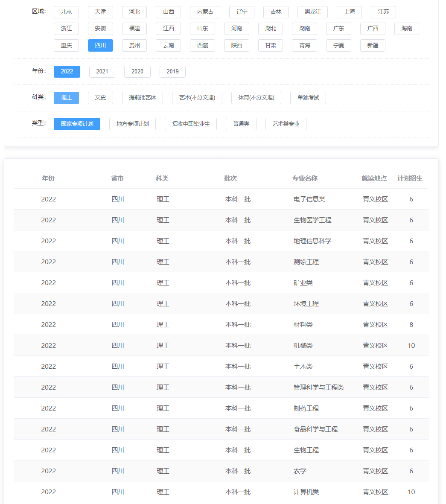Choose 普通类 type filter
This screenshot has width=446, height=504.
click(x=241, y=124)
